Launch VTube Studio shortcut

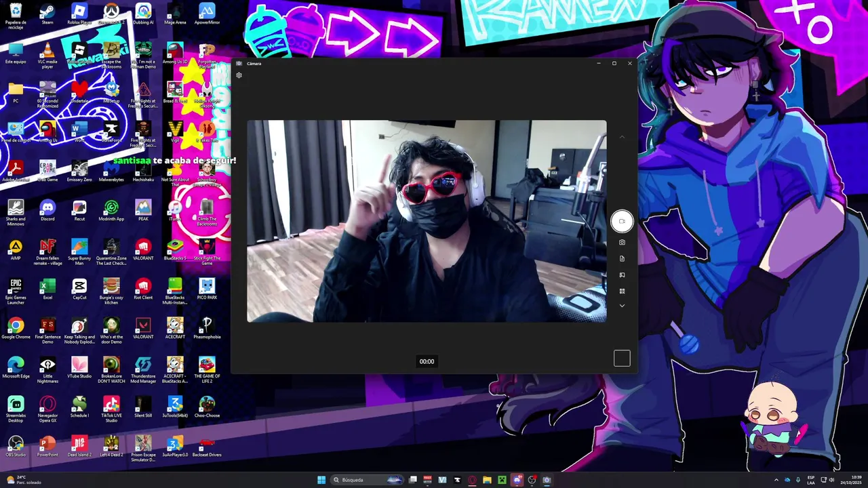79,367
